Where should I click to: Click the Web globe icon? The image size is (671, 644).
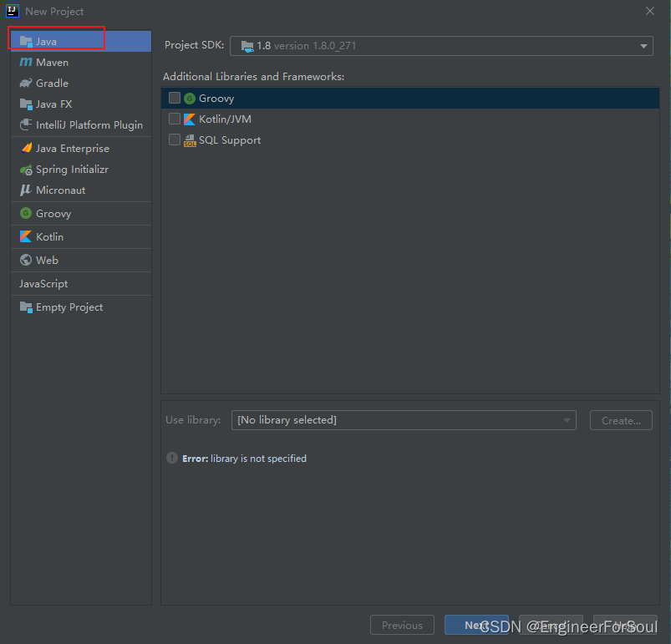tap(26, 260)
